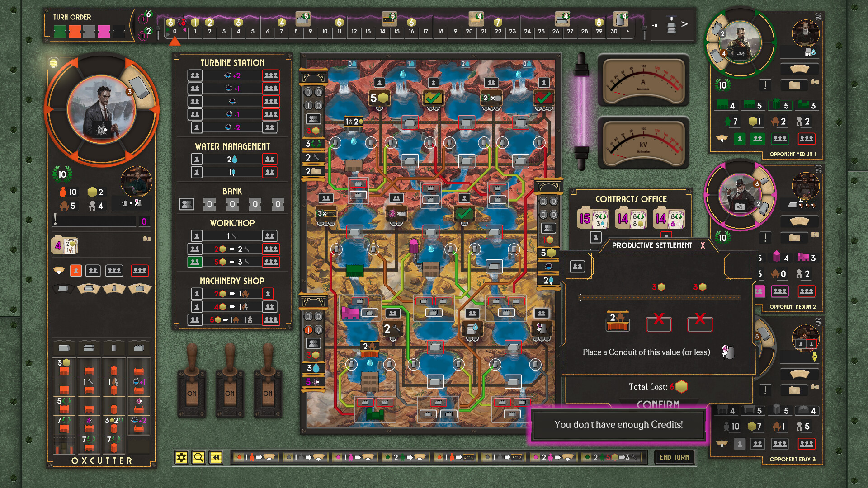
Task: Click the Opponent Medium 1 portrait wheel
Action: pyautogui.click(x=740, y=42)
